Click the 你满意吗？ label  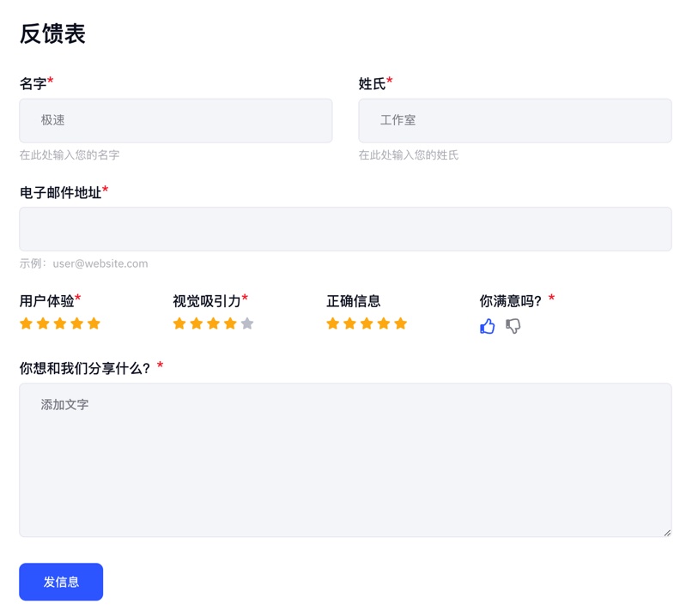click(x=511, y=301)
